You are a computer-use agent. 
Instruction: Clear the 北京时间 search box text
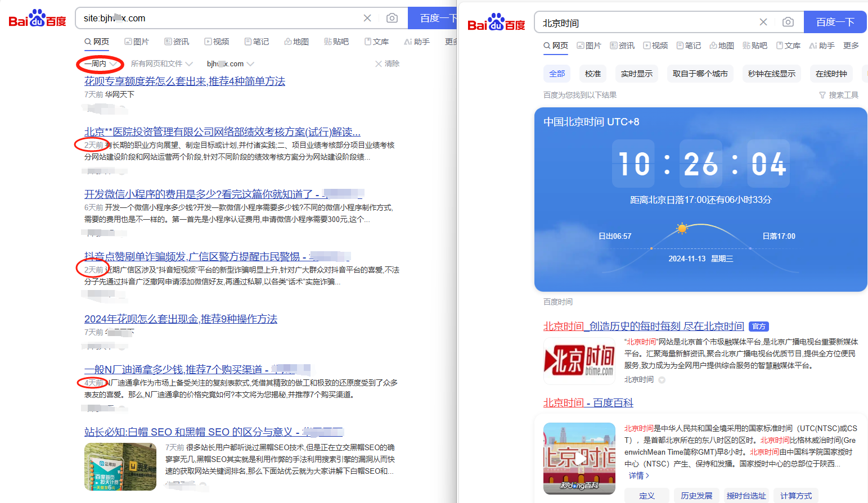click(x=763, y=22)
